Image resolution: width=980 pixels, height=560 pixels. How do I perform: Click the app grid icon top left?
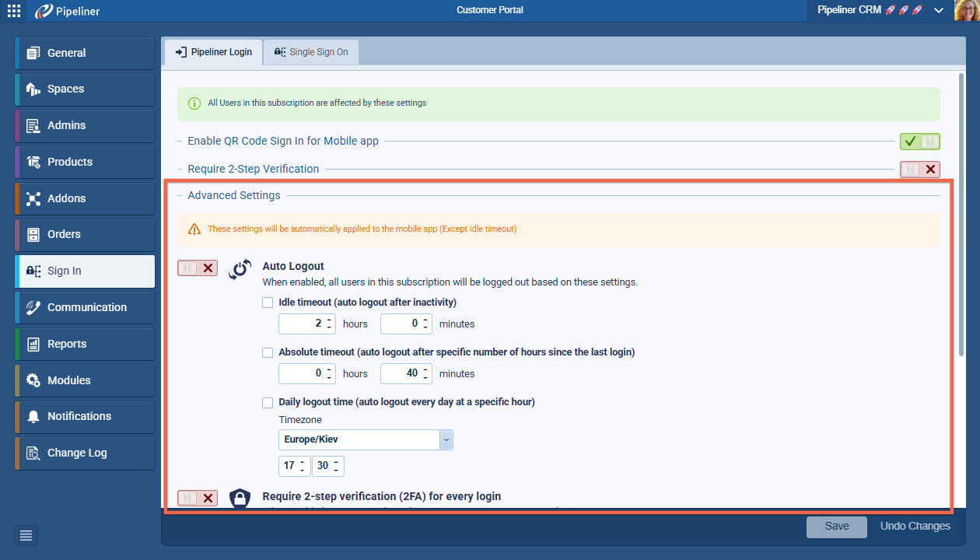[12, 10]
